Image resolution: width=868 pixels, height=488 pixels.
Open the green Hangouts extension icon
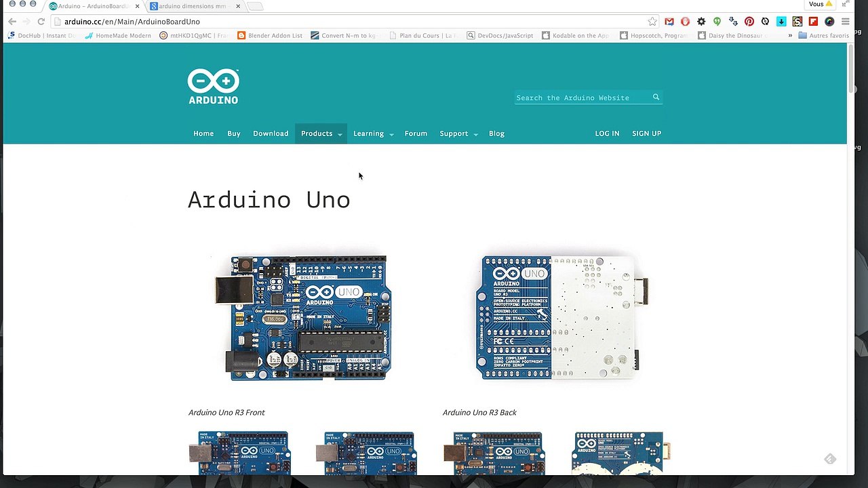click(717, 22)
